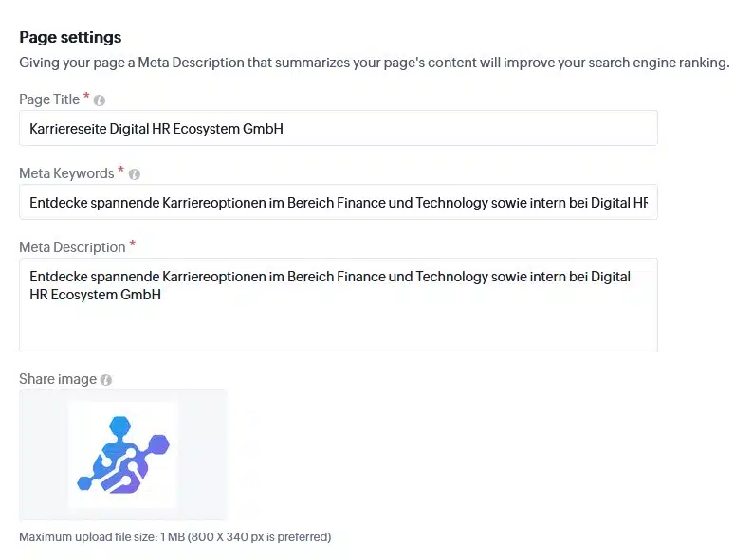Click the red asterisk next to Meta Description

(x=133, y=245)
